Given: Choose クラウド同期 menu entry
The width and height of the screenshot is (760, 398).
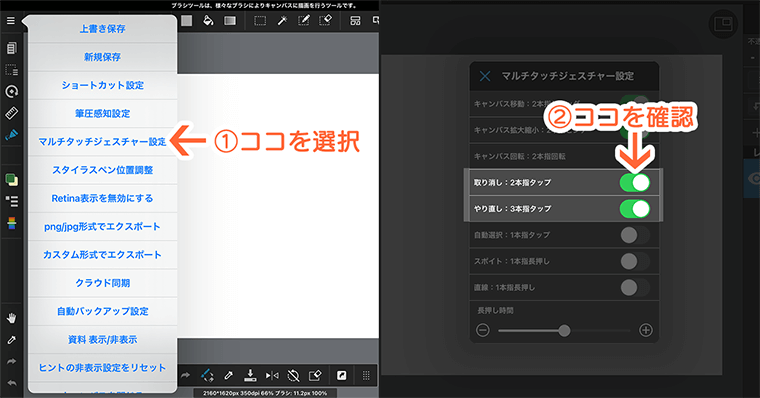Looking at the screenshot, I should (102, 283).
